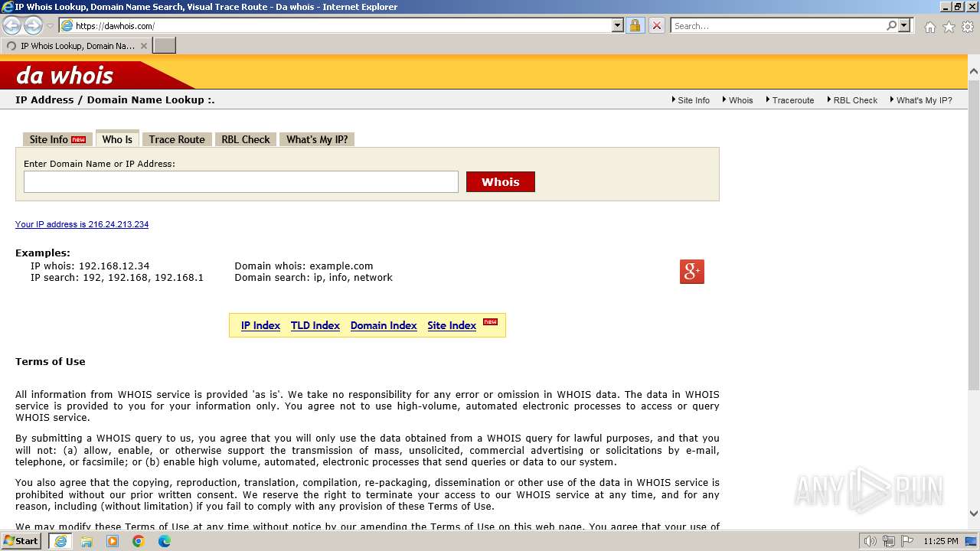Viewport: 980px width, 551px height.
Task: Open Site Info in top navigation
Action: coord(694,100)
